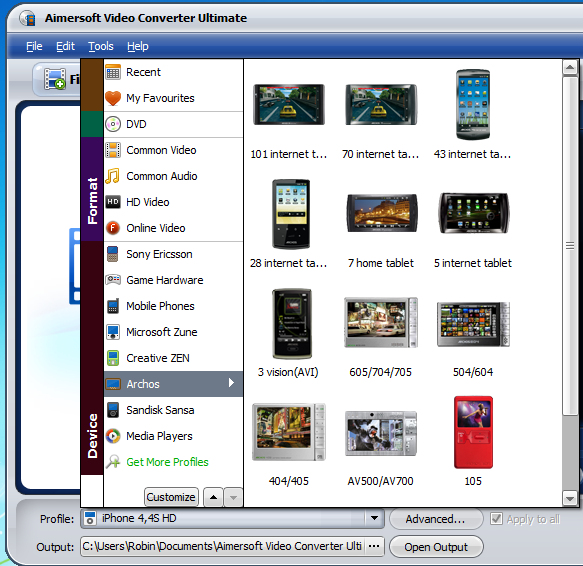
Task: Move category list up with arrow button
Action: [213, 497]
